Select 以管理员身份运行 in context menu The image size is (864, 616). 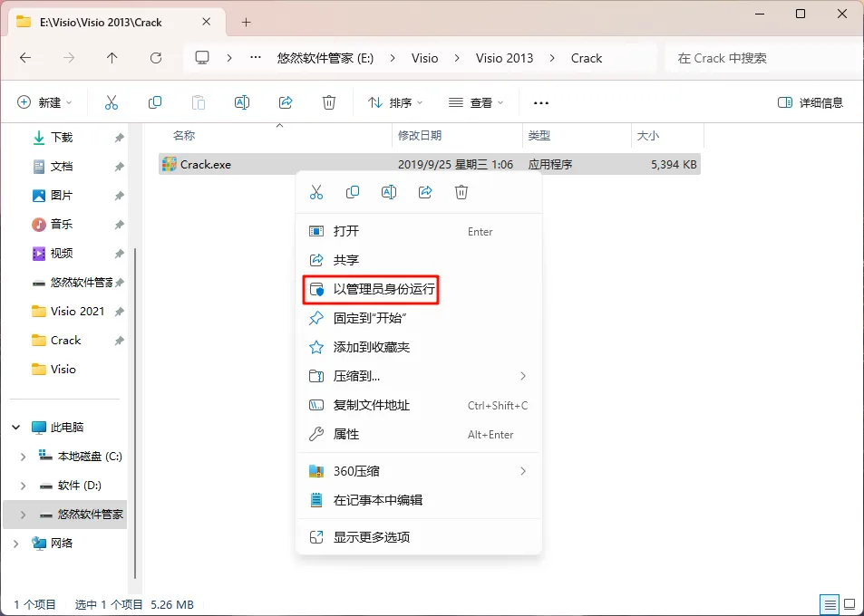[371, 289]
